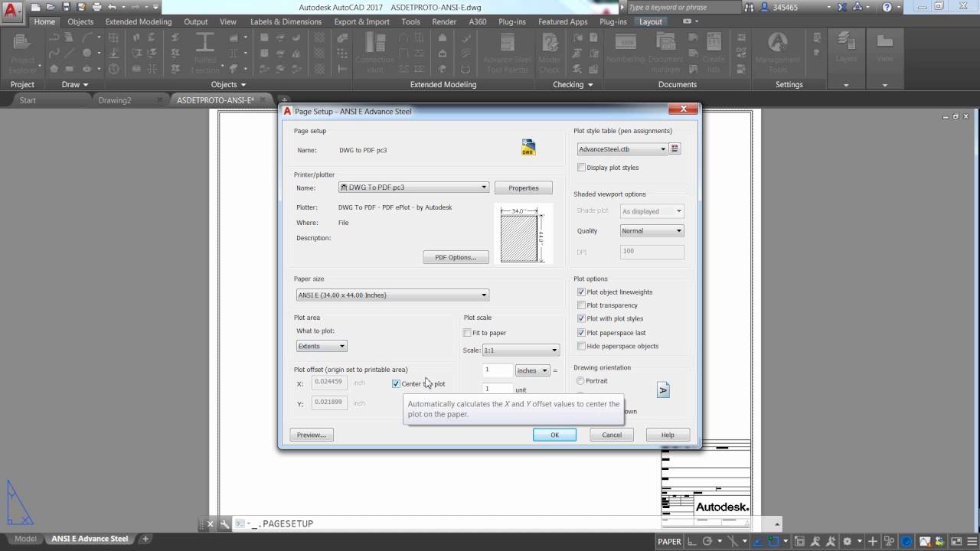Click the Help button in Page Setup
The width and height of the screenshot is (980, 551).
point(668,435)
